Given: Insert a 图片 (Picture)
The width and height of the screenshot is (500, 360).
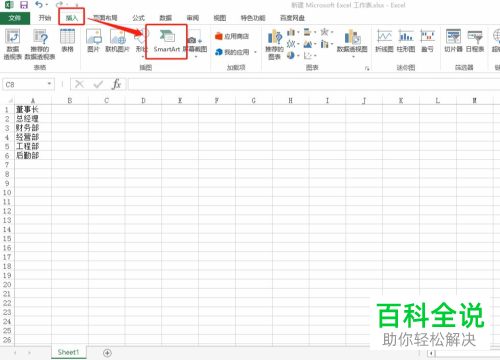Looking at the screenshot, I should [x=94, y=41].
